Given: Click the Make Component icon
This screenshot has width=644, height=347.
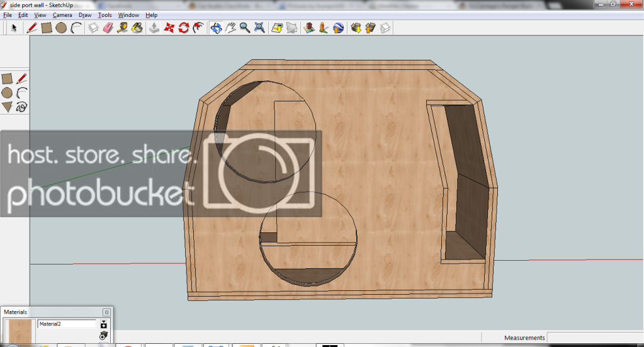Looking at the screenshot, I should (x=94, y=28).
